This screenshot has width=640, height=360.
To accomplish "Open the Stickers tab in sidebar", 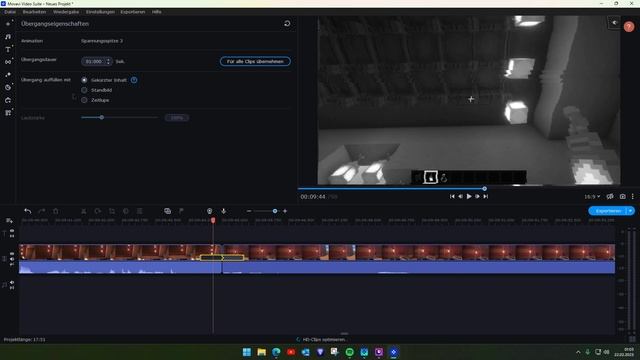I will 8,87.
